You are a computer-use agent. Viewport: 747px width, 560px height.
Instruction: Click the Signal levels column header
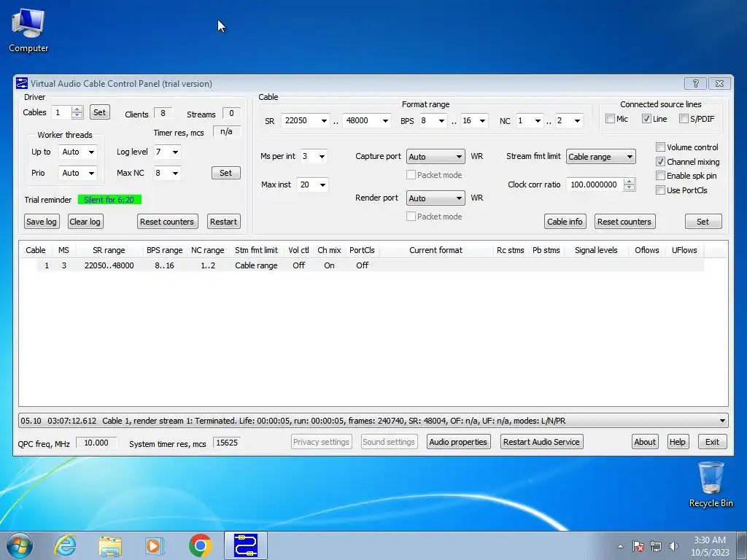pyautogui.click(x=596, y=250)
